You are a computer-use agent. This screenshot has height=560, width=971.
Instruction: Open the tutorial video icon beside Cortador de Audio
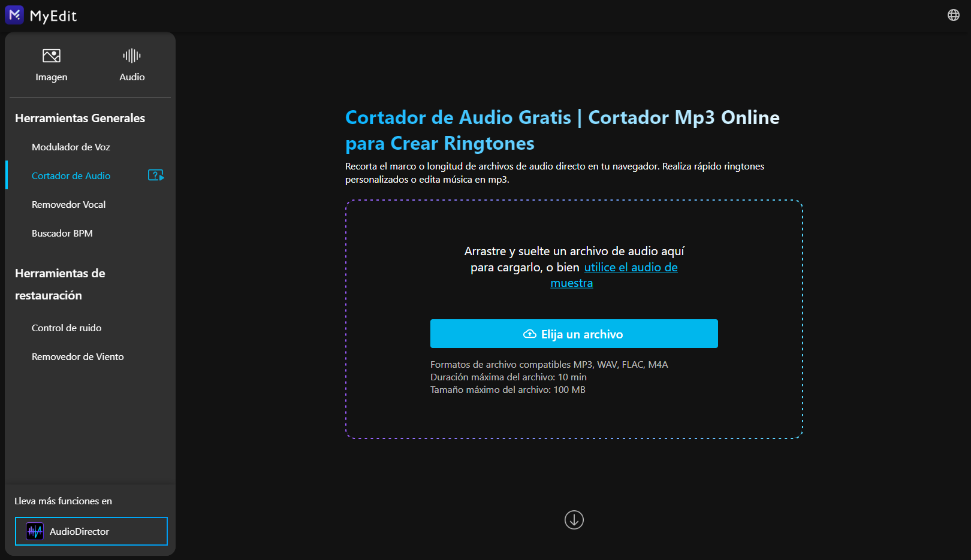point(156,175)
